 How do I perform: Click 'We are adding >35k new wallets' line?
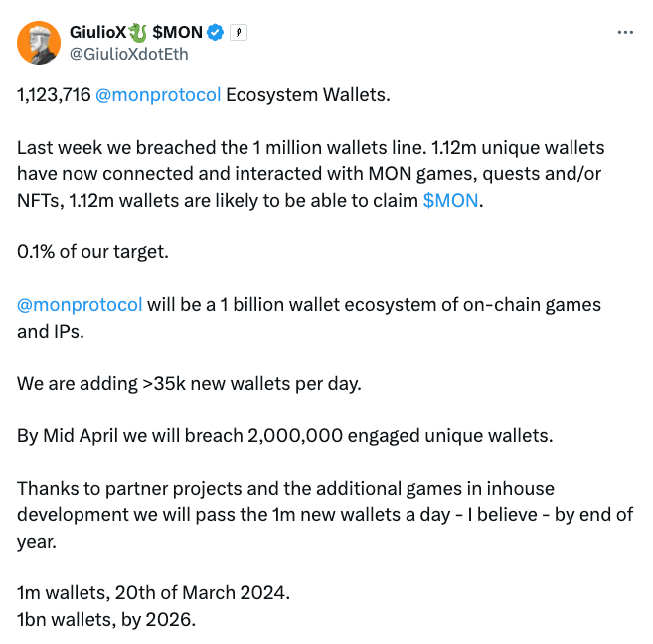pyautogui.click(x=189, y=384)
